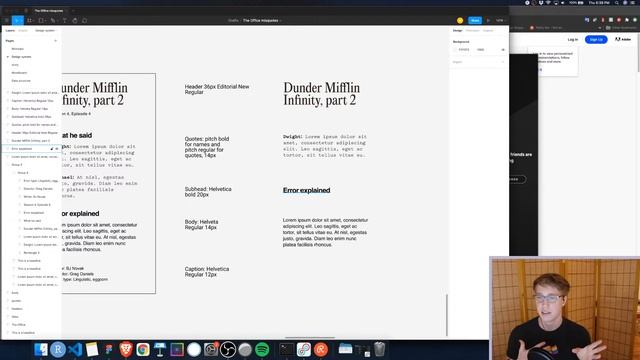Select the Rectangle 3 layer
Viewport: 640px width, 360px height.
tap(31, 253)
